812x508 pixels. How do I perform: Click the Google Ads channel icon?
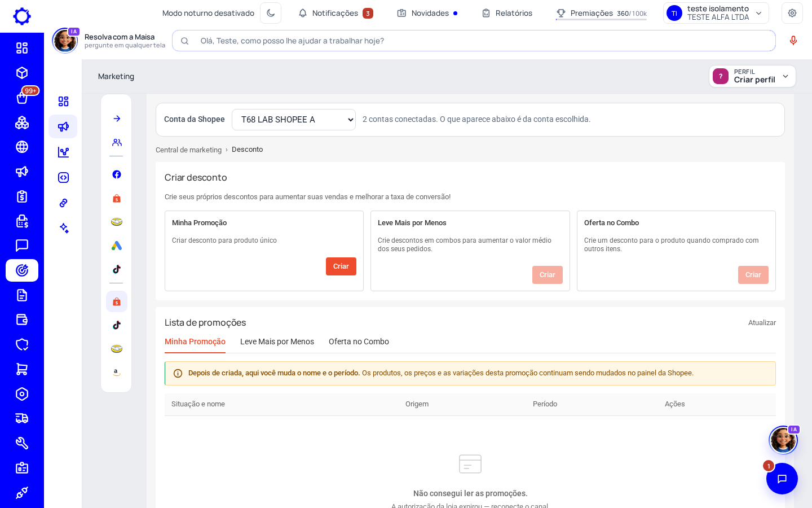click(117, 246)
